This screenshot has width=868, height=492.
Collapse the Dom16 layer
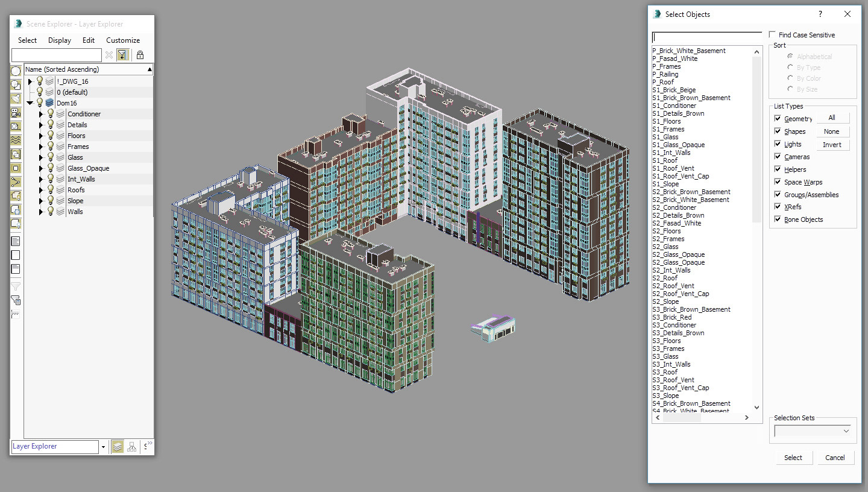30,103
